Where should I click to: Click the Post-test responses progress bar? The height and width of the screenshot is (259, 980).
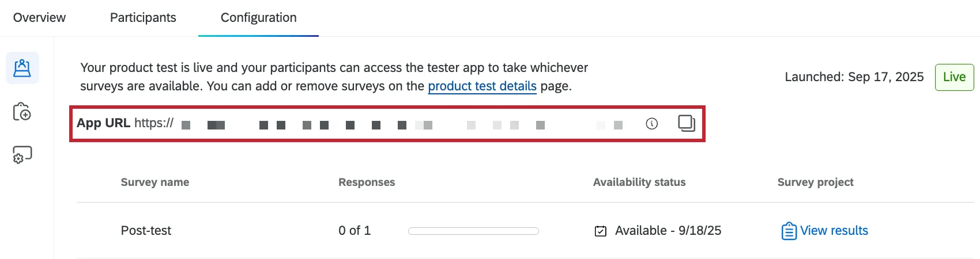[x=473, y=231]
